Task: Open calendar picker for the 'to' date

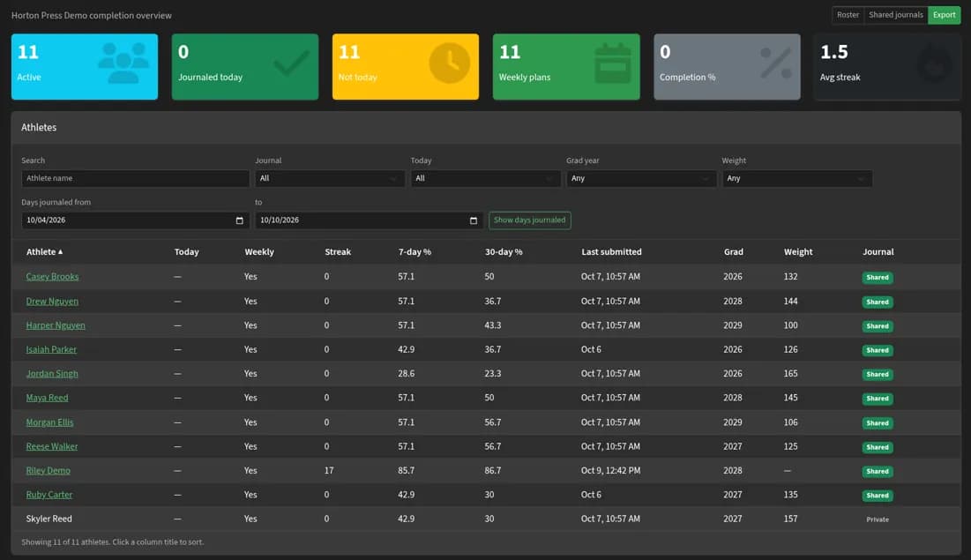Action: tap(474, 220)
